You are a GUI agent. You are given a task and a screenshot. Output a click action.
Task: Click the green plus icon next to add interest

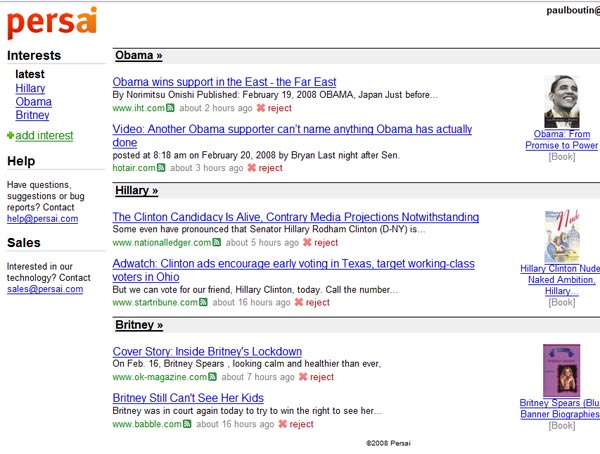10,135
